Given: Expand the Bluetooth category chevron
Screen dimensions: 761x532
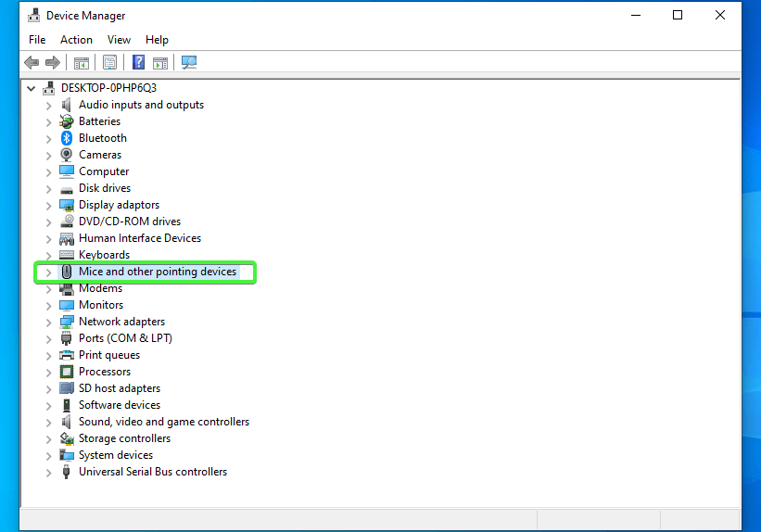Looking at the screenshot, I should [48, 139].
